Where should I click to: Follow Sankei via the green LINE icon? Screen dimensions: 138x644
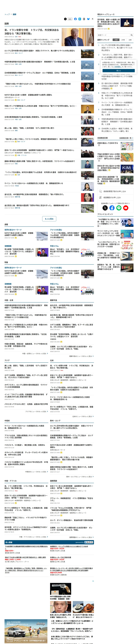pyautogui.click(x=119, y=208)
